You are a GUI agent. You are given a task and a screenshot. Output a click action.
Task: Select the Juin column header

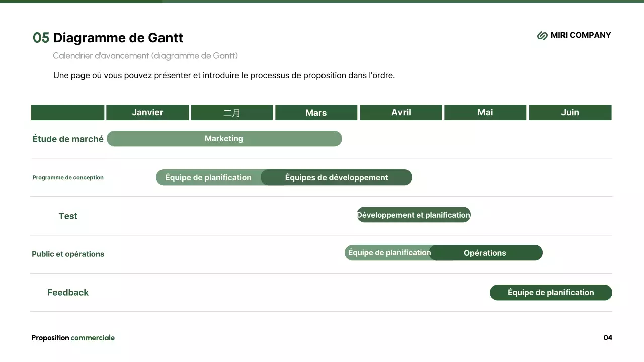(x=570, y=112)
